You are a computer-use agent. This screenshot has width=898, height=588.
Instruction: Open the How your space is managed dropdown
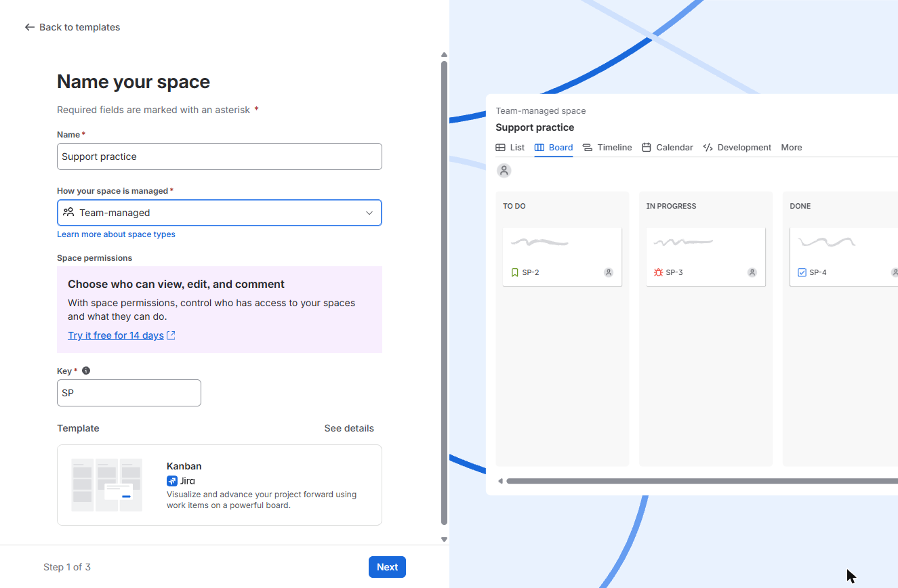[220, 213]
